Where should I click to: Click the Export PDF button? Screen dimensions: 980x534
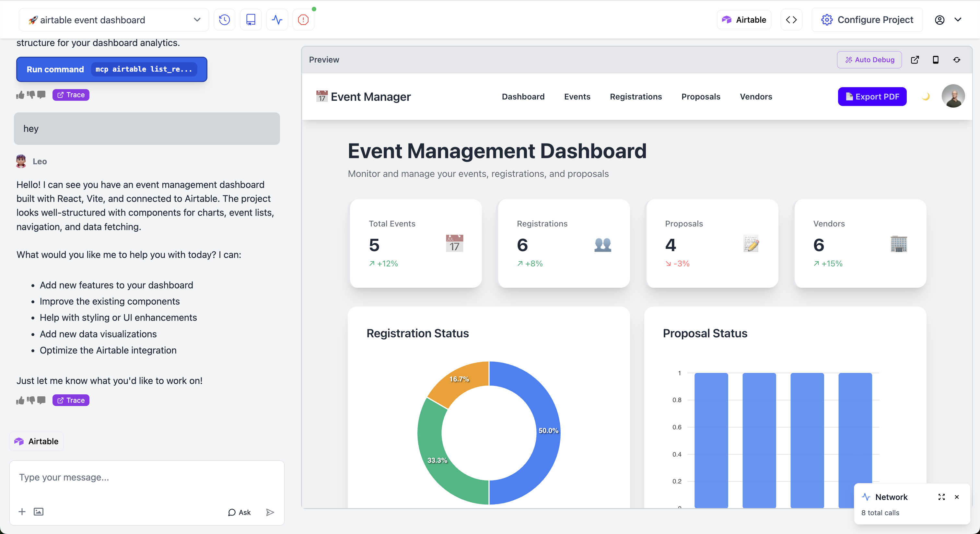(x=872, y=97)
